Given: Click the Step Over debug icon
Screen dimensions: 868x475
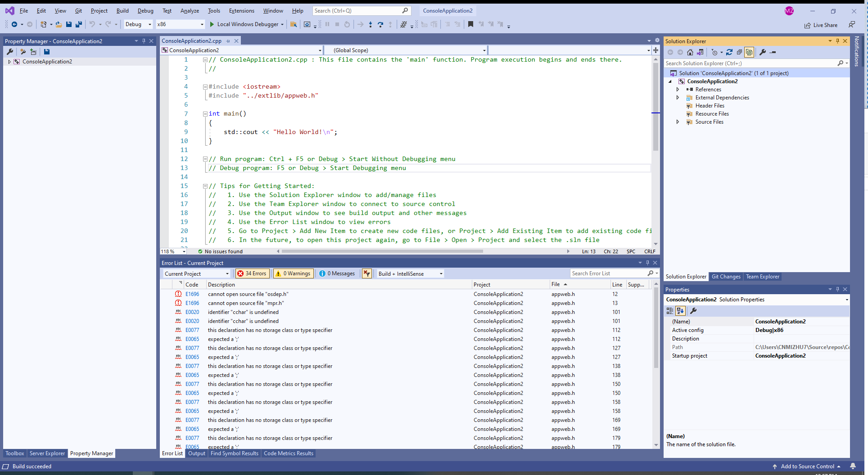Looking at the screenshot, I should tap(380, 24).
